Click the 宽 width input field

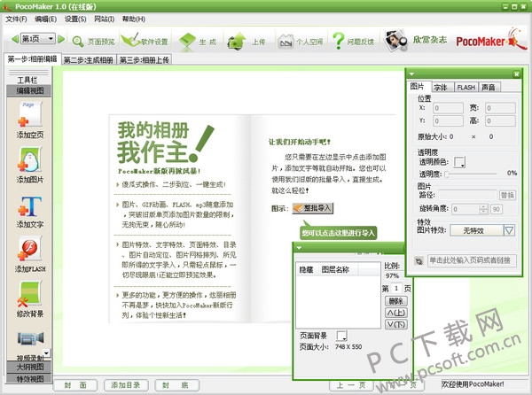point(500,108)
